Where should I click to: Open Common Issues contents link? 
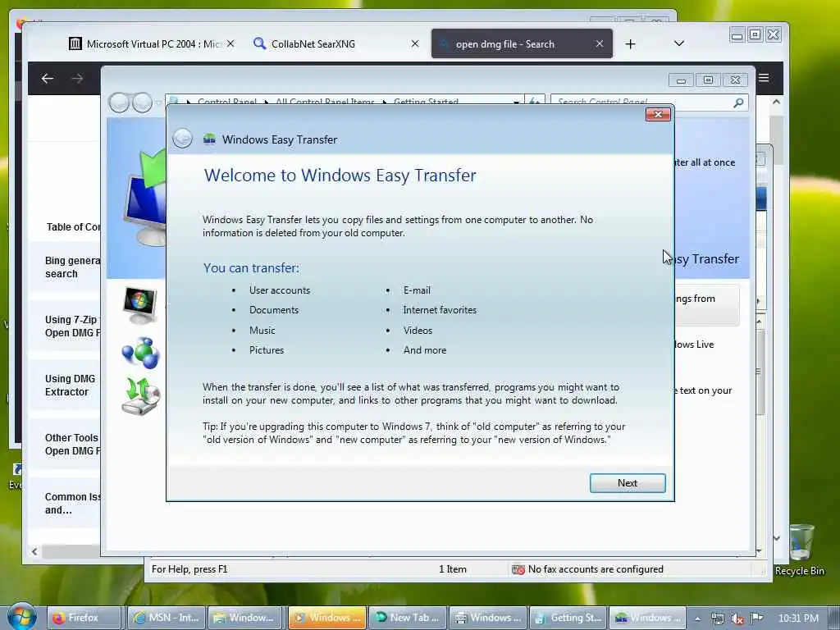[72, 503]
